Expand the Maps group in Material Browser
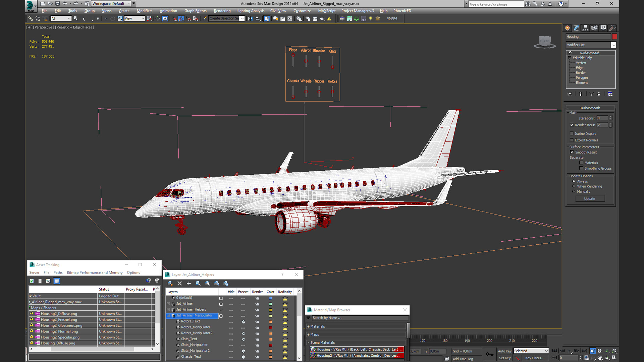This screenshot has height=362, width=644. (308, 335)
